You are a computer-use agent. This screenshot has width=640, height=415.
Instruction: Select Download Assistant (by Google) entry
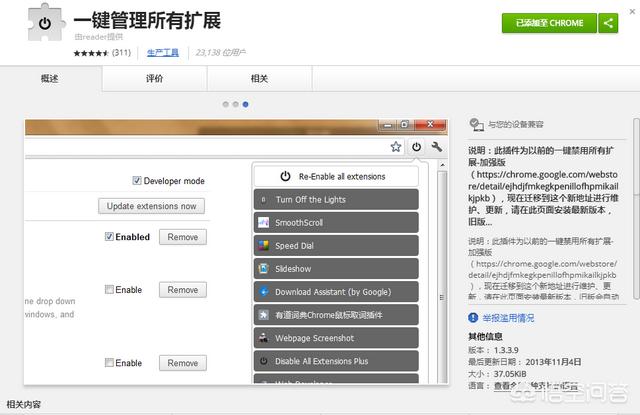[x=336, y=291]
